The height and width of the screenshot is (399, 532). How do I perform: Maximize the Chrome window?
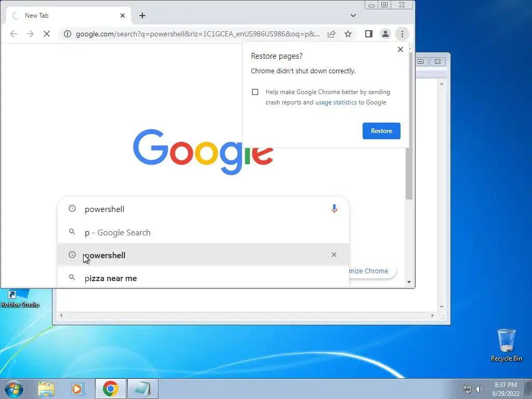[x=384, y=5]
